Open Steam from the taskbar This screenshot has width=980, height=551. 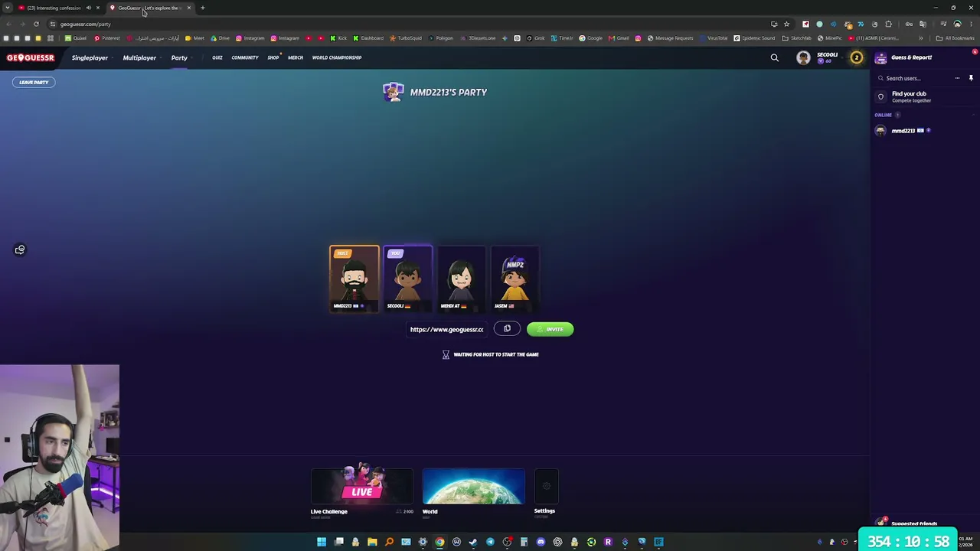473,542
